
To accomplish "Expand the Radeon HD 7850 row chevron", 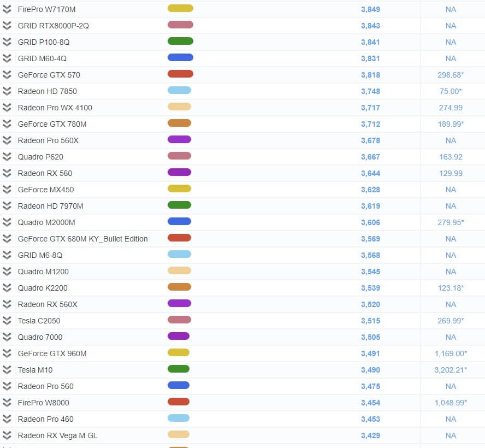I will 7,91.
